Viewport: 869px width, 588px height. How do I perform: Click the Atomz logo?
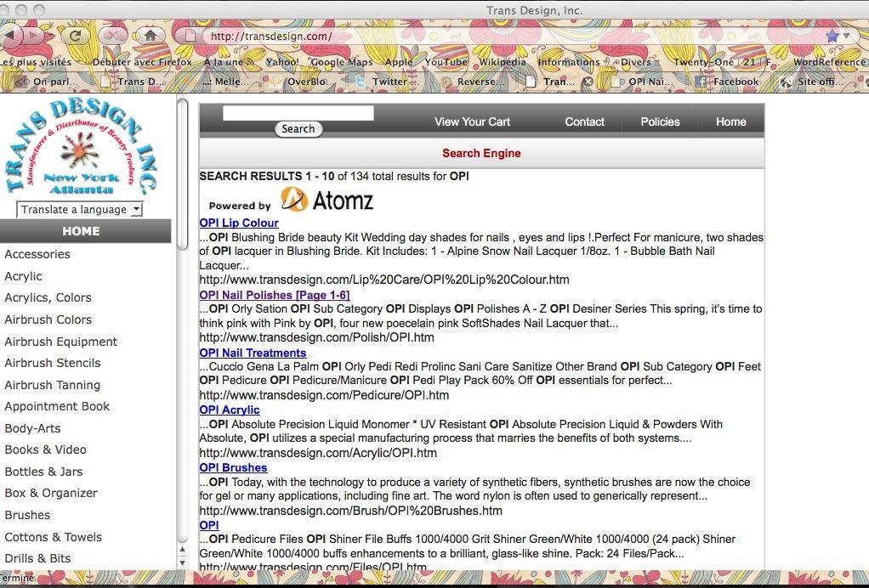(x=327, y=200)
